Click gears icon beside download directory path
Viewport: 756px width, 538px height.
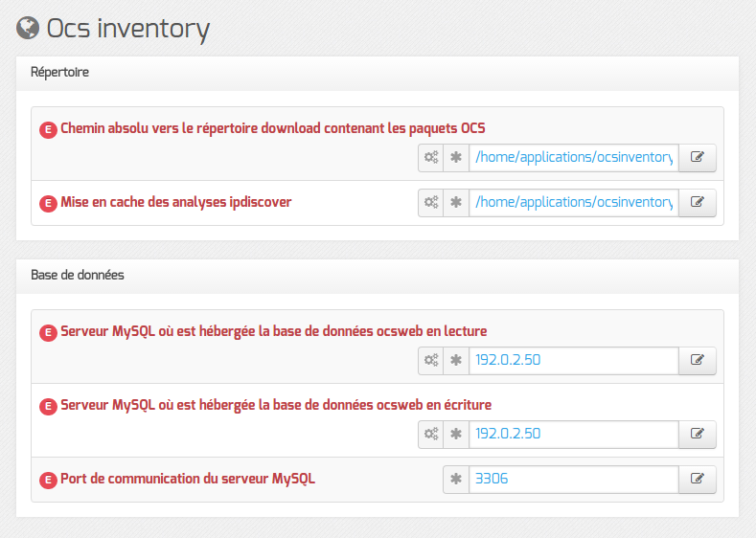tap(431, 158)
